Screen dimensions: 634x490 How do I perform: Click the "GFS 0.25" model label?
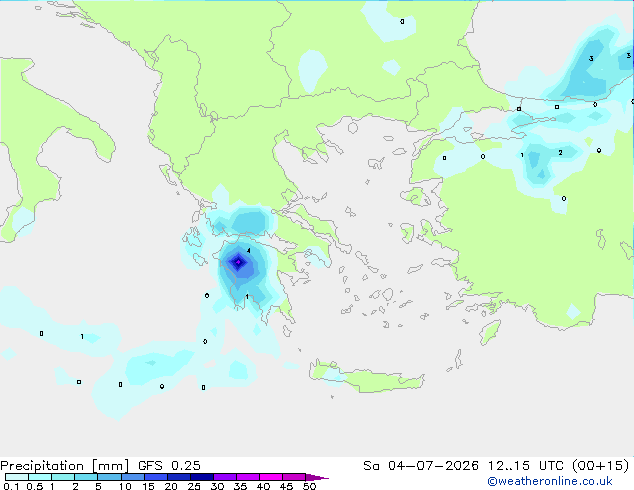coord(169,466)
